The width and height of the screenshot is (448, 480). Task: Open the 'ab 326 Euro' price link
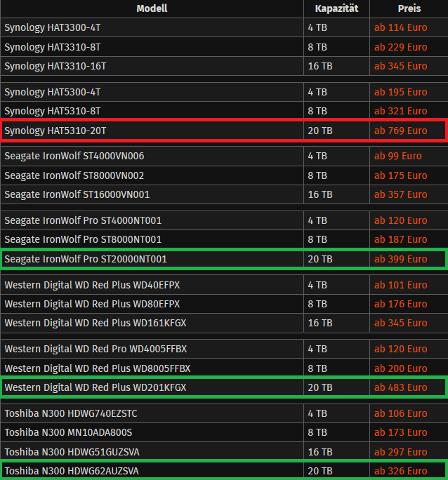[x=400, y=471]
